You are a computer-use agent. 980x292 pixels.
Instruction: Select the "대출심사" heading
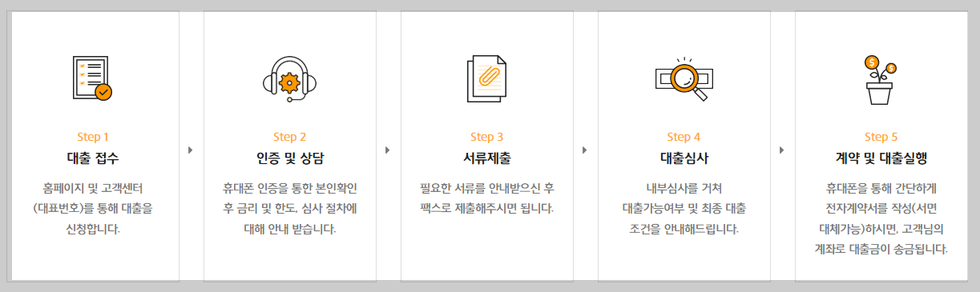[684, 158]
